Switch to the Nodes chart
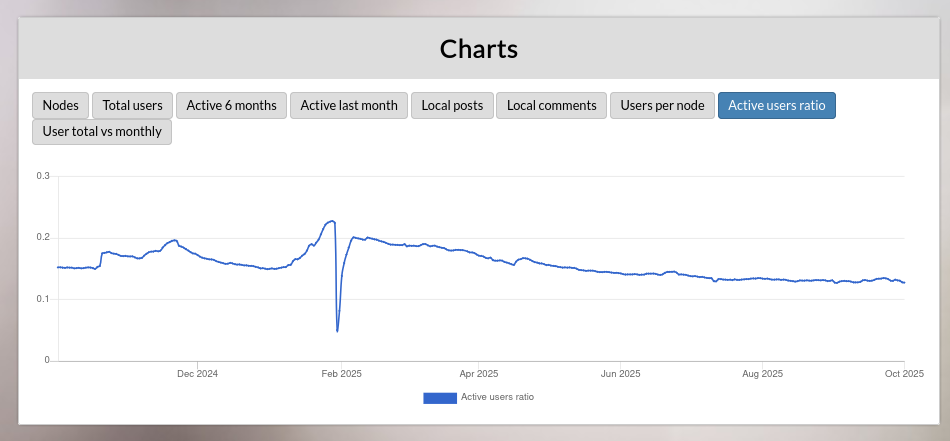 [60, 105]
